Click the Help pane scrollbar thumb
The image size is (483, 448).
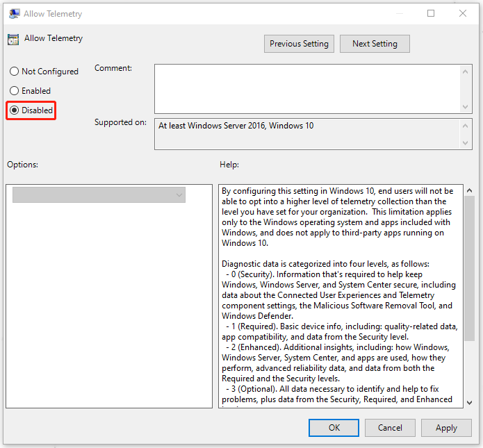click(x=469, y=268)
